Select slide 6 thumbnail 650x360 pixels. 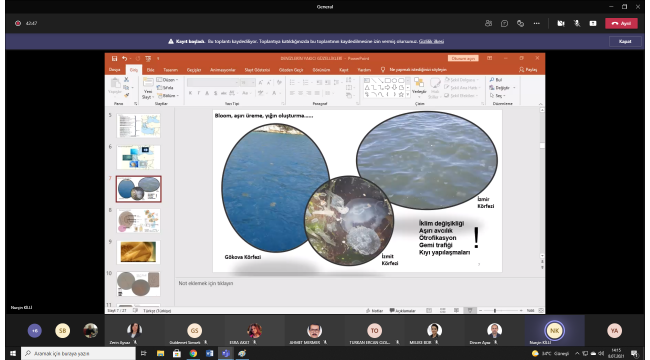click(138, 157)
